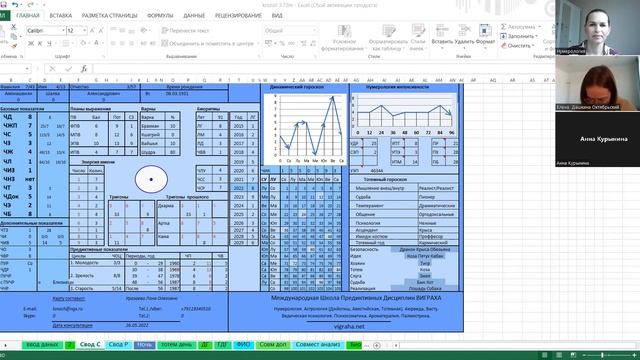Image resolution: width=640 pixels, height=360 pixels.
Task: Toggle align right in alignment group
Action: (x=131, y=43)
